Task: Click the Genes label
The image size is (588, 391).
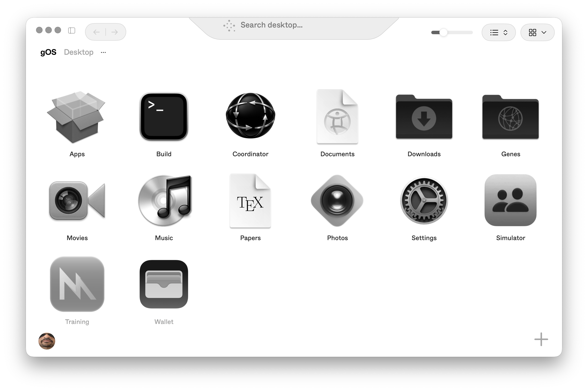Action: point(510,154)
